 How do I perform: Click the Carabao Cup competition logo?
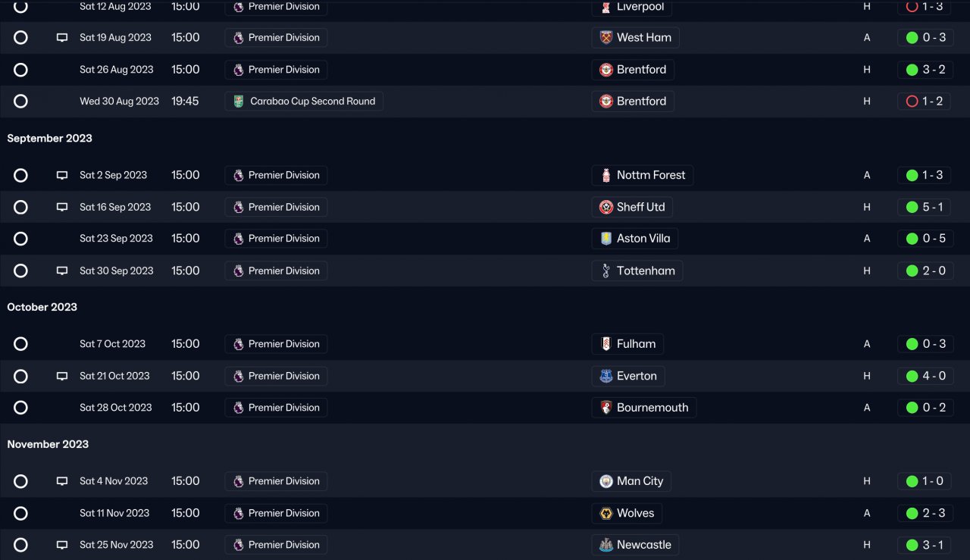coord(239,102)
